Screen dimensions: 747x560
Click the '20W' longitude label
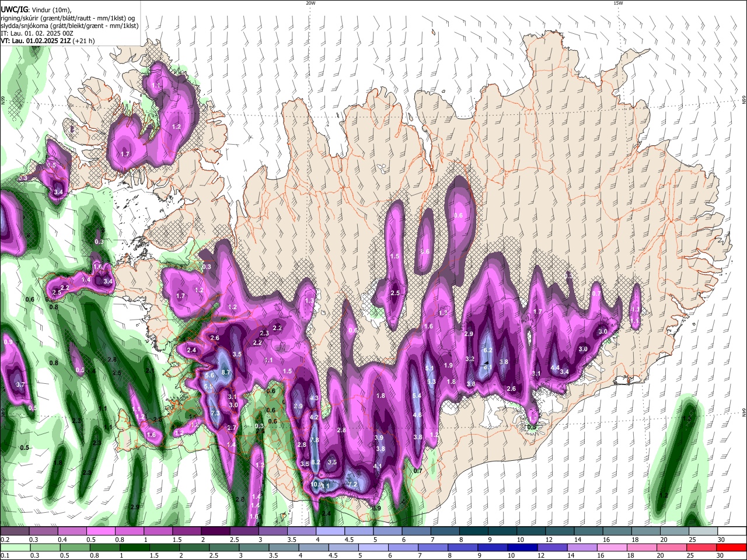click(310, 3)
